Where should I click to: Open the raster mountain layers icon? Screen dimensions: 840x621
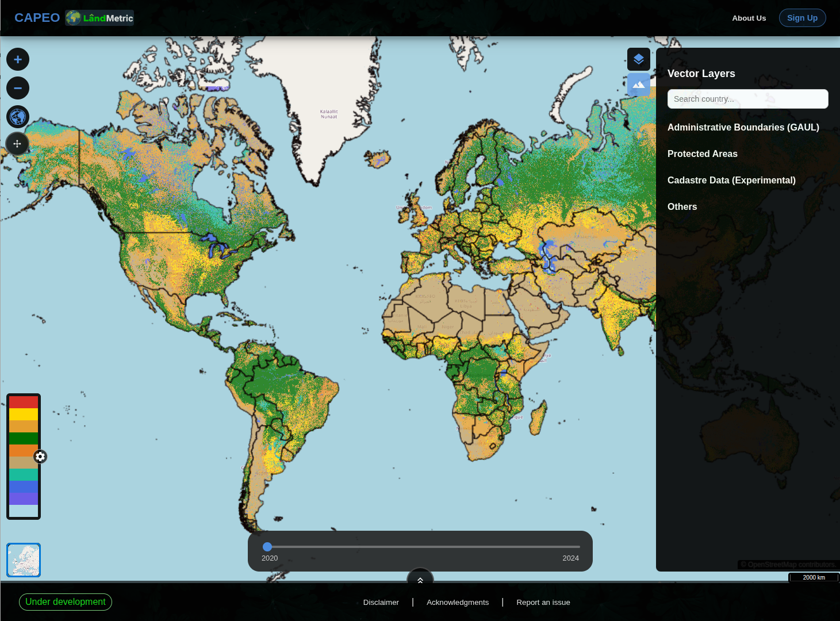tap(639, 85)
